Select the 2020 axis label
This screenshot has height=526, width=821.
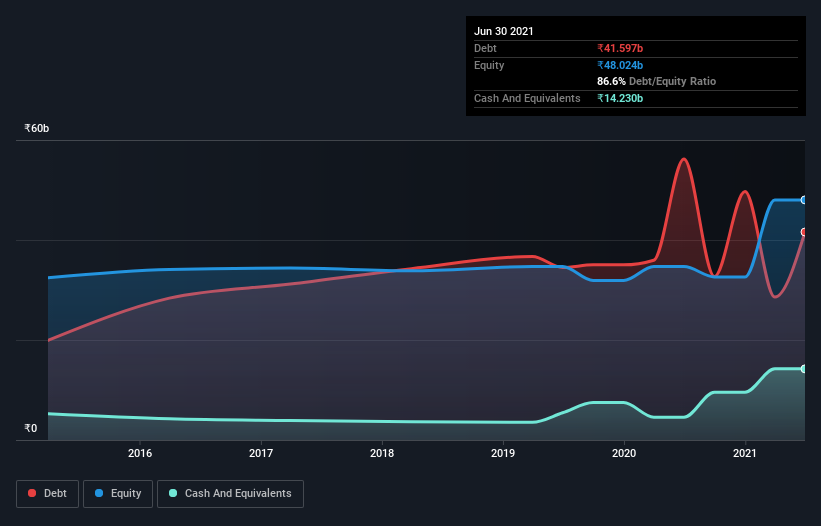click(x=624, y=453)
